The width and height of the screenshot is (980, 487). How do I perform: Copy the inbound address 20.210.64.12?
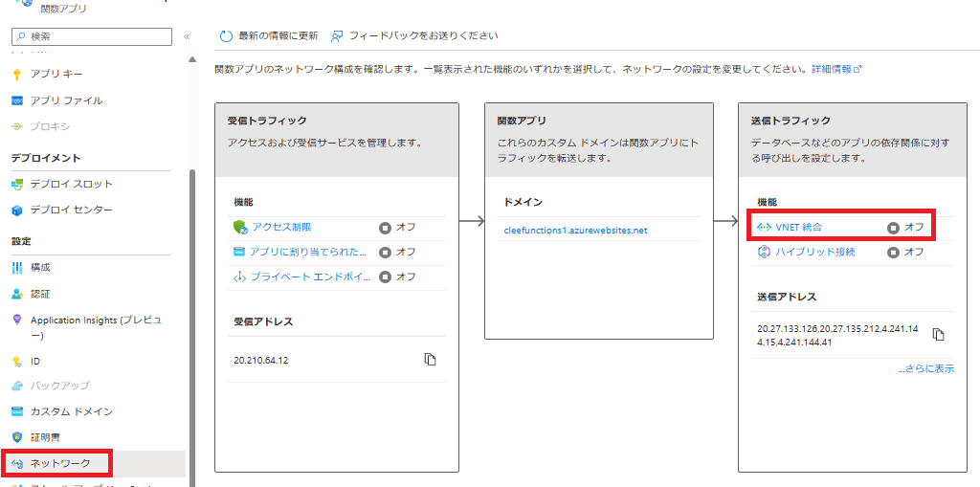(x=429, y=360)
